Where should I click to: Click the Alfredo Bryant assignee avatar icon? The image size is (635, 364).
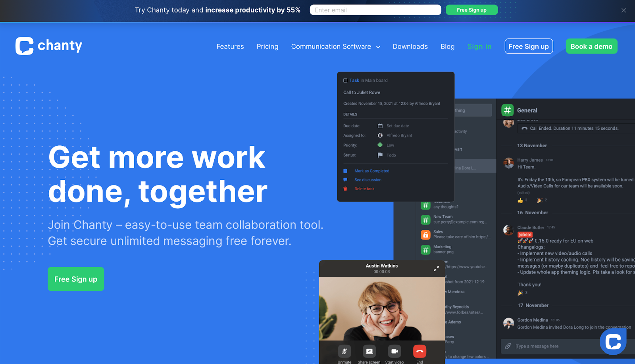380,135
